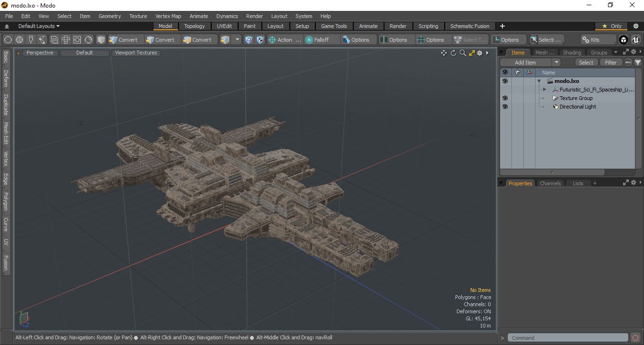Screen dimensions: 644x345
Task: Open the Mesh Edit vertical sidebar tab
Action: (6, 134)
